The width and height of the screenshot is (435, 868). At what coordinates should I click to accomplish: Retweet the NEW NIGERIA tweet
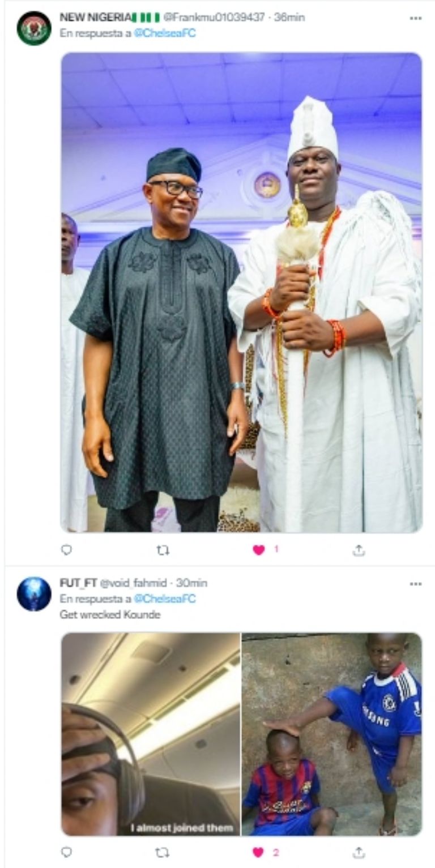(163, 550)
